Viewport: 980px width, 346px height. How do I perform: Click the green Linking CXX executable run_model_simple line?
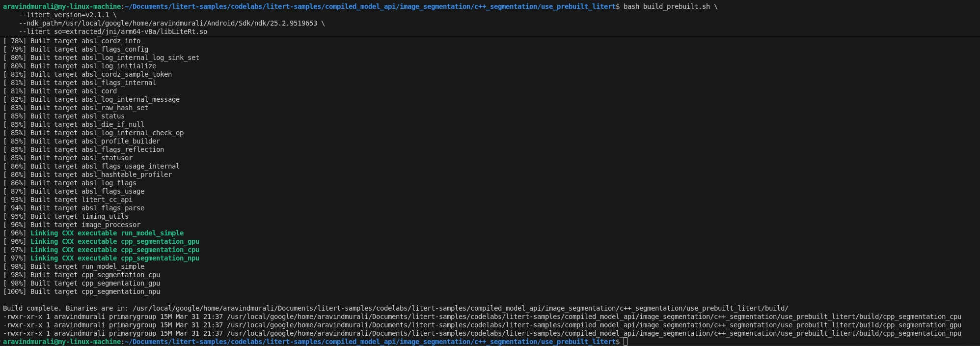pos(107,233)
